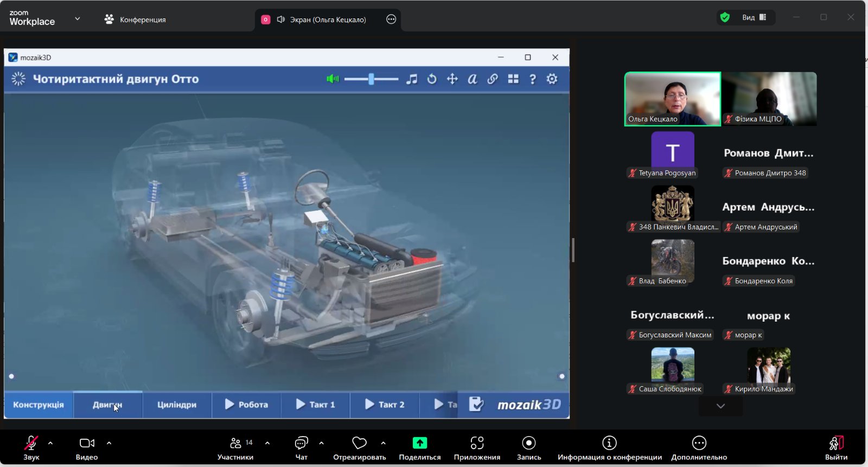Click the reset view rotation icon

[432, 79]
